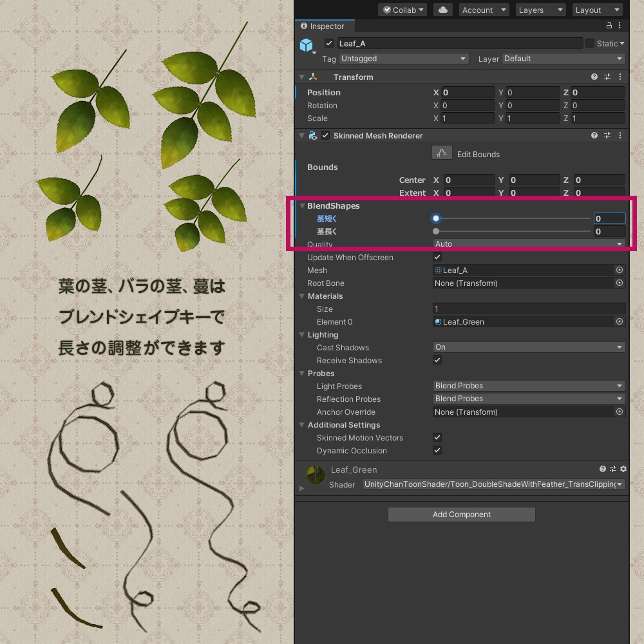Open the Collab dropdown
Screen dimensions: 644x644
[403, 10]
